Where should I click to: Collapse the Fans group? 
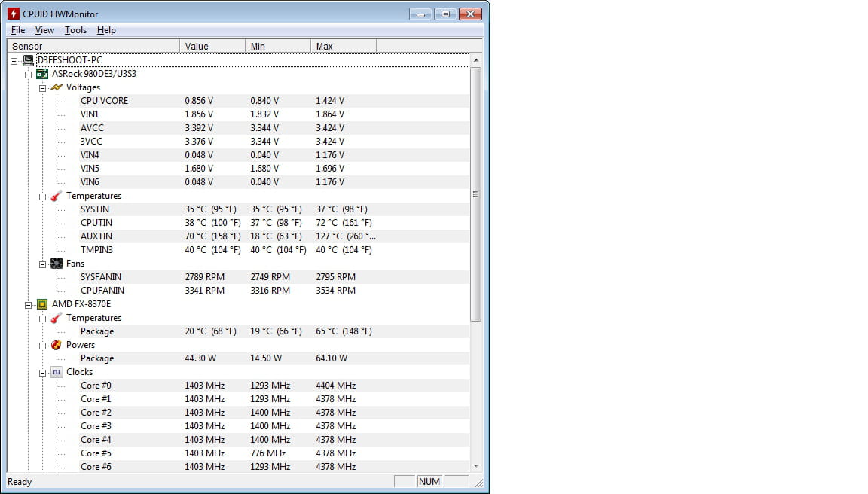tap(43, 264)
